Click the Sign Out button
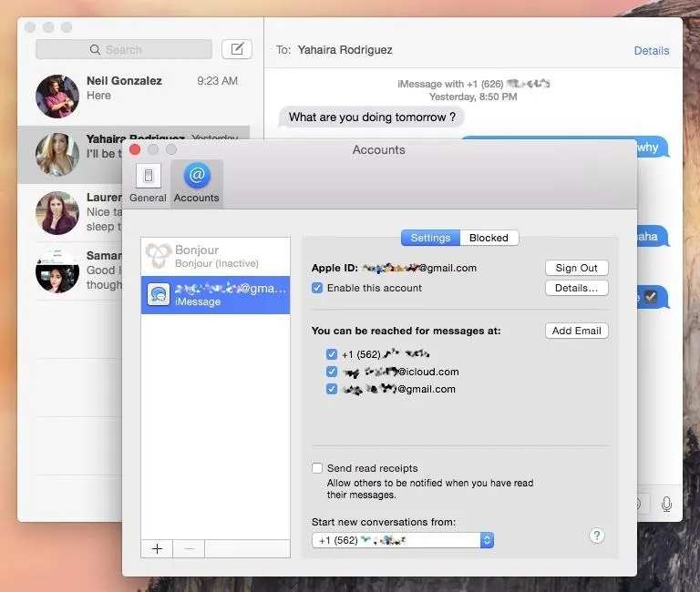Image resolution: width=700 pixels, height=592 pixels. coord(576,268)
